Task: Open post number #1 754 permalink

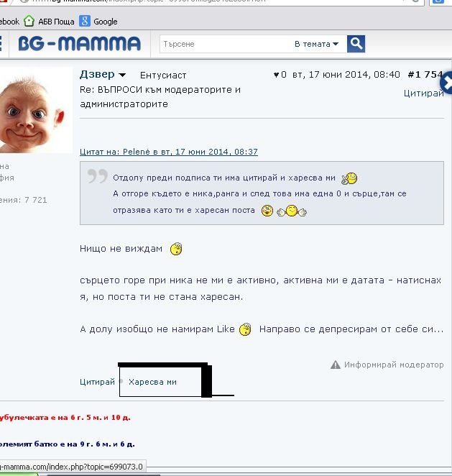Action: tap(425, 75)
